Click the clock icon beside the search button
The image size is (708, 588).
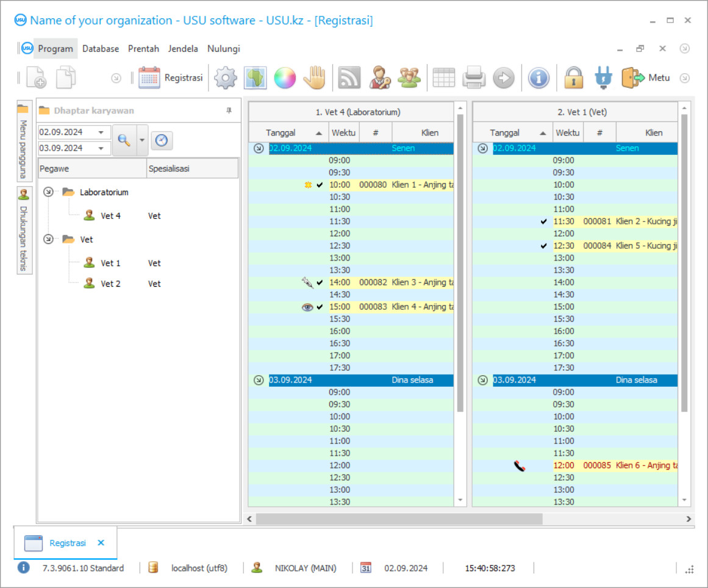click(162, 140)
